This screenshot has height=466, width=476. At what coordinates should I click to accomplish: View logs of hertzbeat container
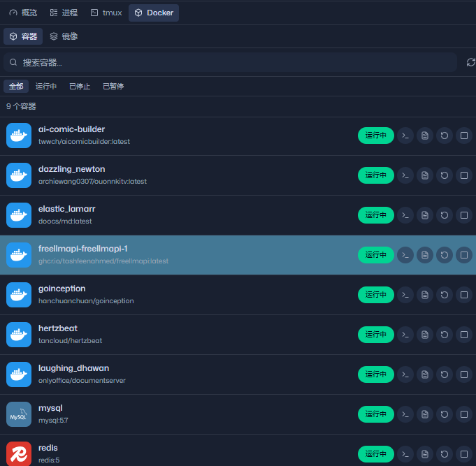tap(425, 335)
